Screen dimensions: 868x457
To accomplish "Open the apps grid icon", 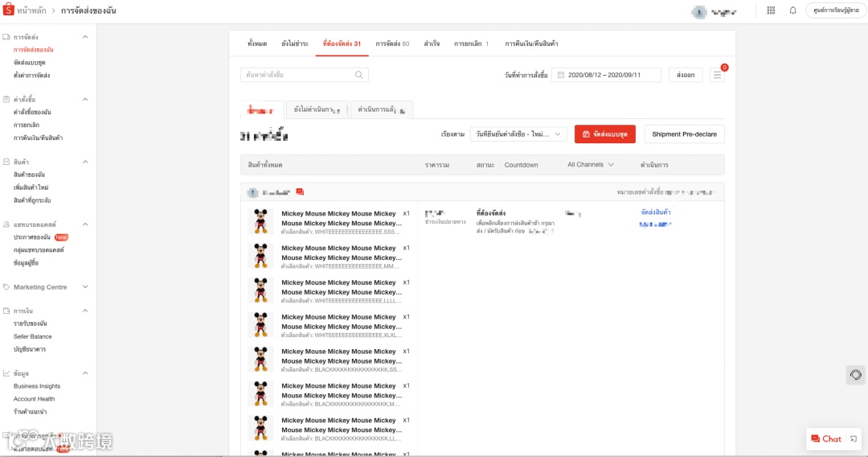I will click(771, 10).
